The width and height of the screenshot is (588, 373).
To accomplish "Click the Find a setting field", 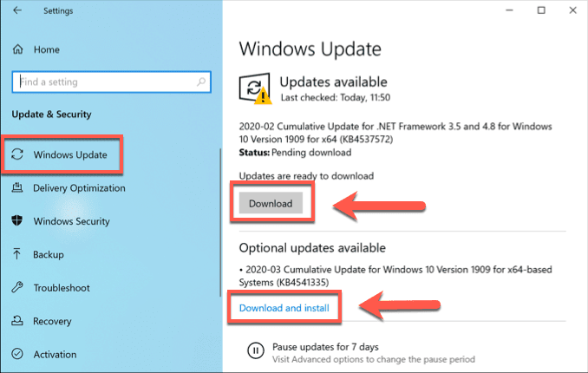I will (111, 82).
